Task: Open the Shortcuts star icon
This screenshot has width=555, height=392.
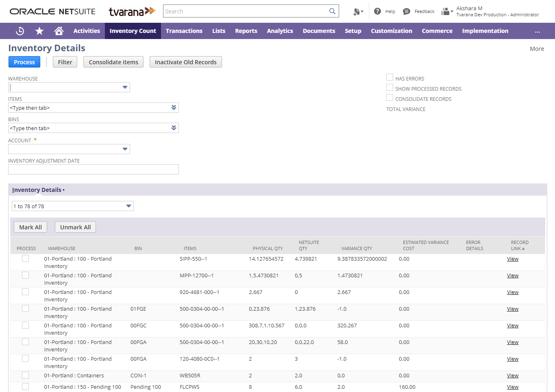Action: [39, 31]
